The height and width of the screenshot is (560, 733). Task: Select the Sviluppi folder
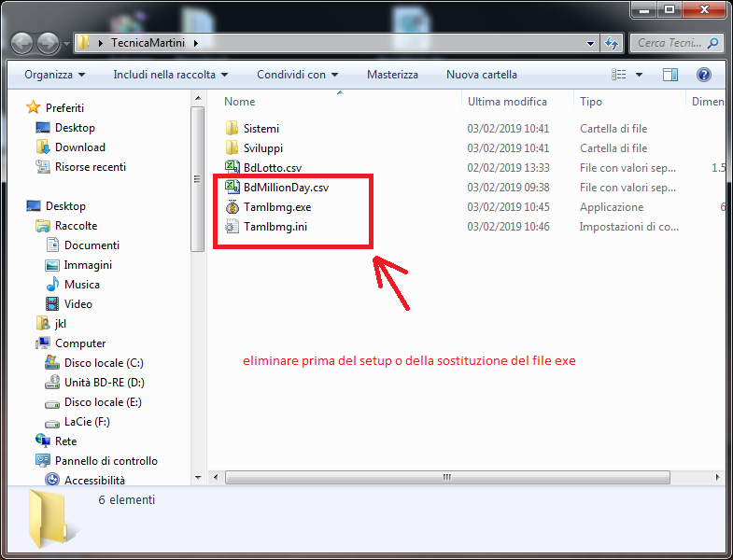point(254,148)
